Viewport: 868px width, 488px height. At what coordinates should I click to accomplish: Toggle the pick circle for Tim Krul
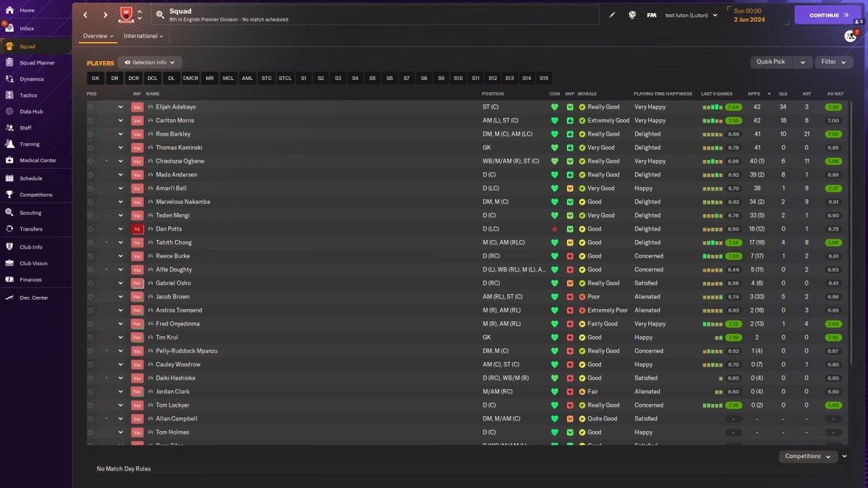coord(91,338)
